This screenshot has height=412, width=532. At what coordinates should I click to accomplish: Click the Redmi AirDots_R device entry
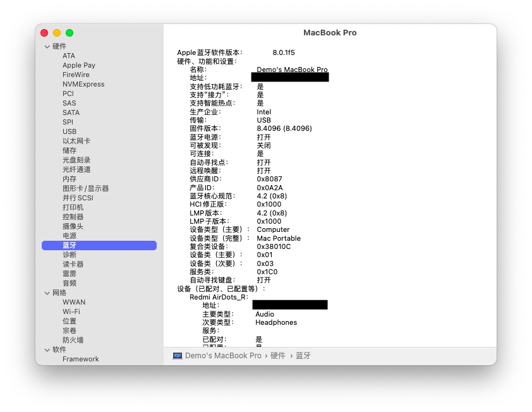point(219,297)
